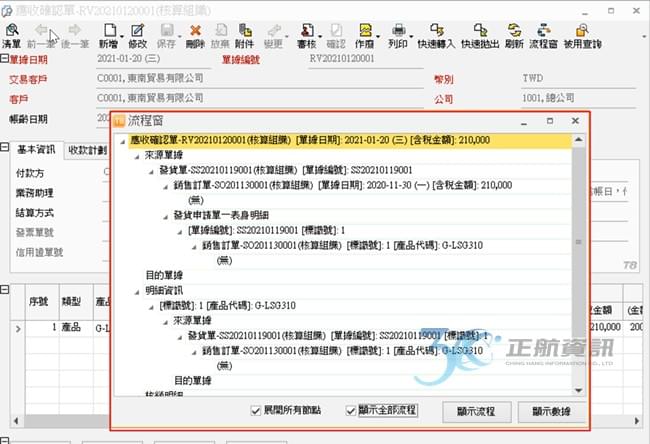Image resolution: width=650 pixels, height=444 pixels.
Task: Go to next record with 後一筆
Action: tap(75, 30)
